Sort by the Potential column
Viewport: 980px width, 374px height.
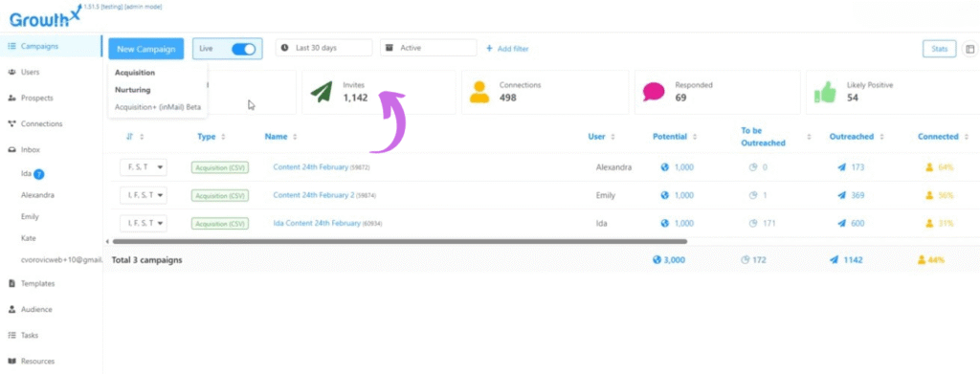[x=674, y=136]
